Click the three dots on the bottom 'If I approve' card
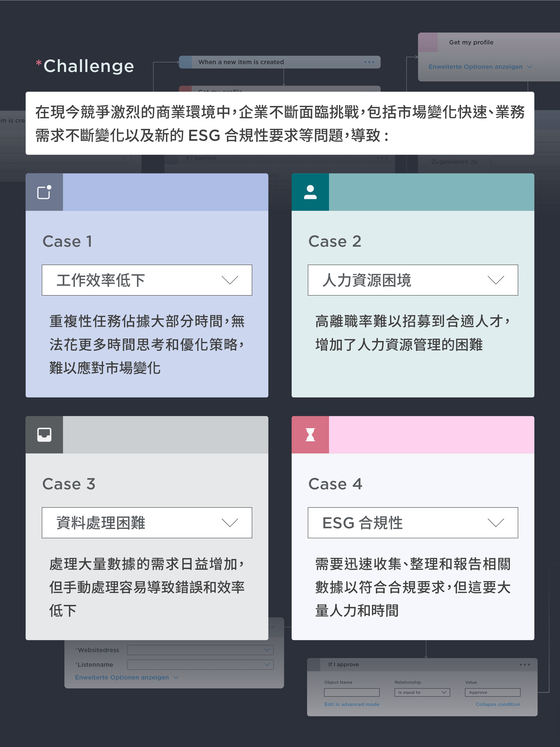 pos(524,665)
